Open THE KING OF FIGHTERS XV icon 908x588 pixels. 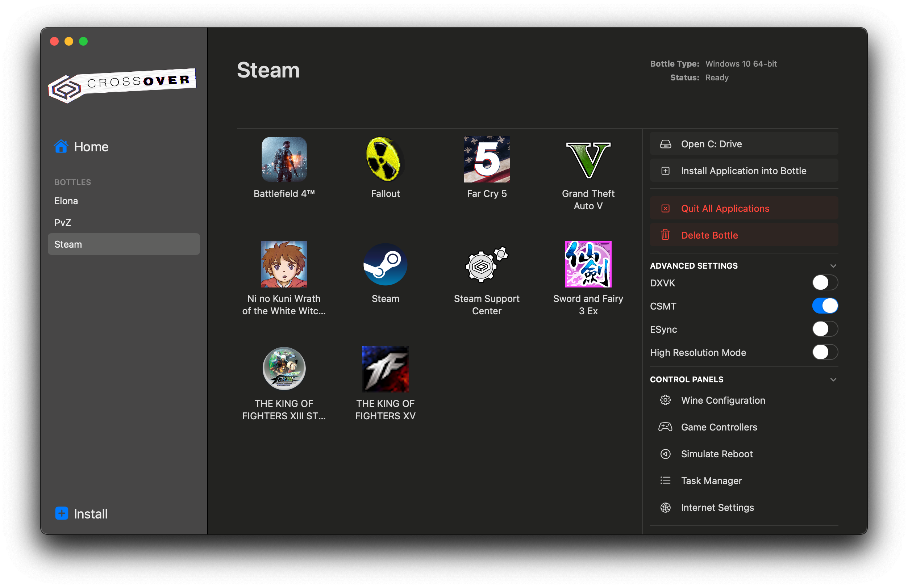pos(385,369)
